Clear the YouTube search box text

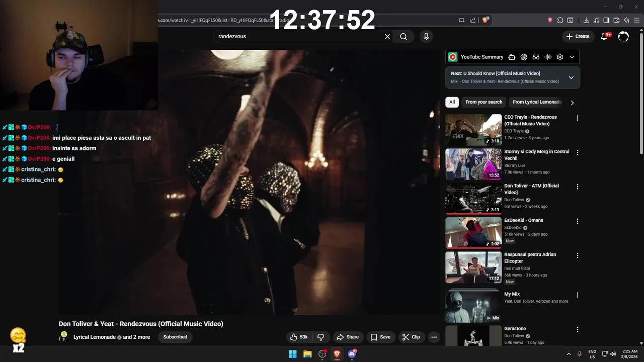click(387, 36)
